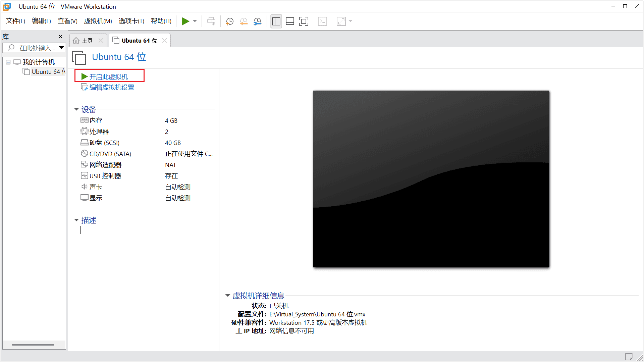Click the VM page icon beside title

[x=79, y=57]
